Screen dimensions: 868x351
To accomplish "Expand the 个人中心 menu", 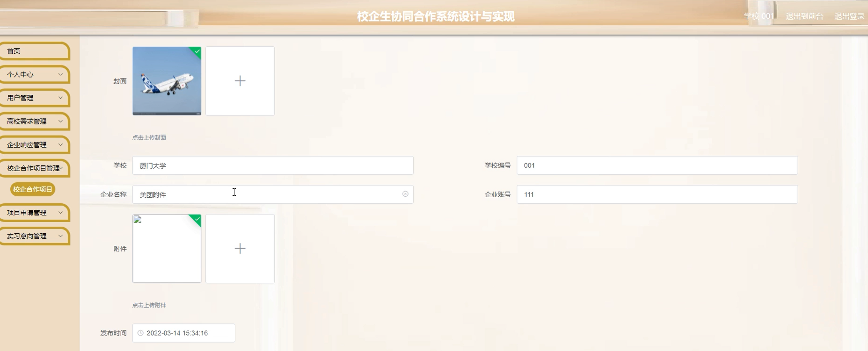I will pos(35,74).
